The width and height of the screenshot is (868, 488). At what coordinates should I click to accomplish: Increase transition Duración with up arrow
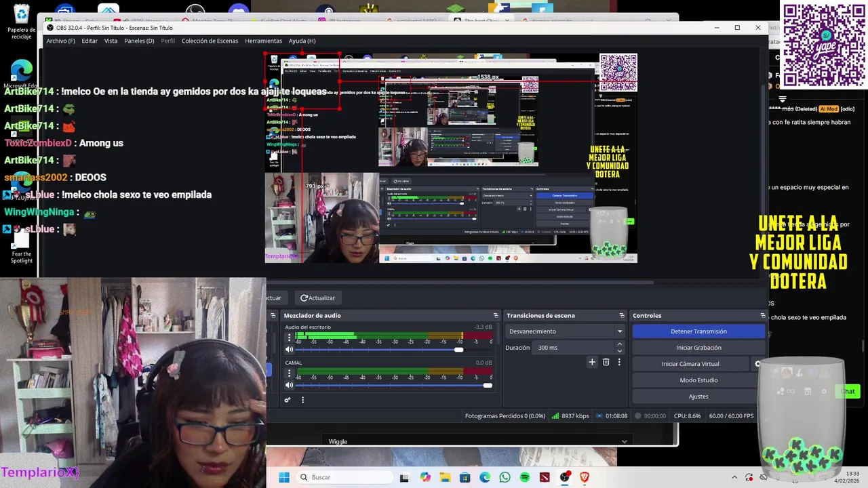(x=619, y=344)
